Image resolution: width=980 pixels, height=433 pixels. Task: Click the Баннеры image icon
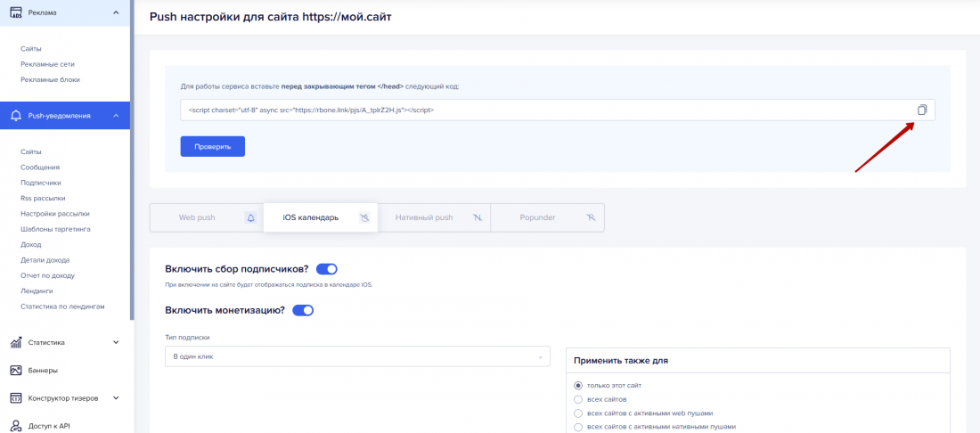point(17,370)
